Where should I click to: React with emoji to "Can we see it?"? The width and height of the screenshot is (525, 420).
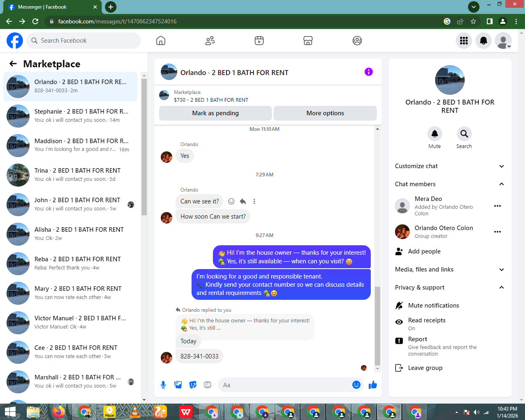click(x=231, y=201)
